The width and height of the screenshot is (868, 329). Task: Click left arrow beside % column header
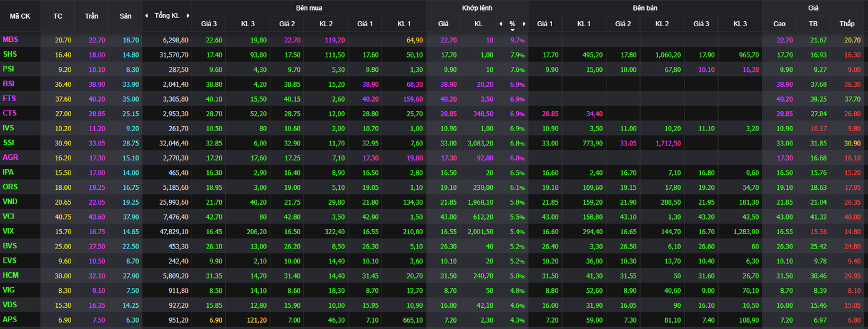(x=500, y=24)
